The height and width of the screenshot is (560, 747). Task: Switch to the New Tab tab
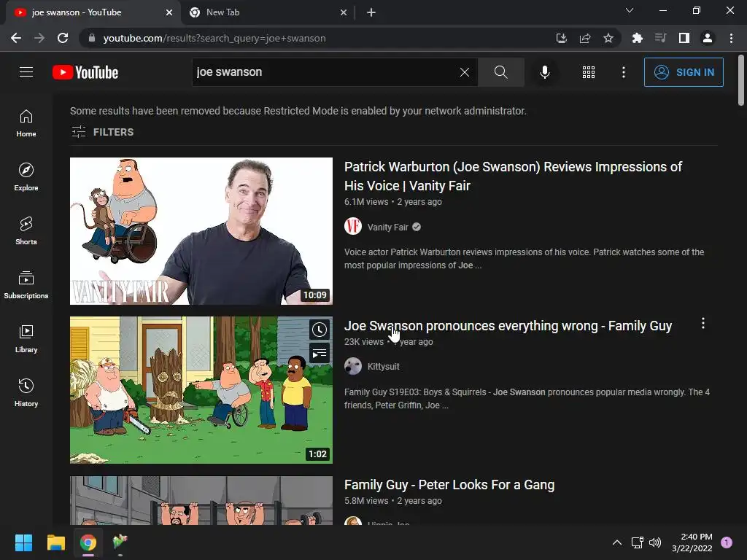pyautogui.click(x=267, y=12)
